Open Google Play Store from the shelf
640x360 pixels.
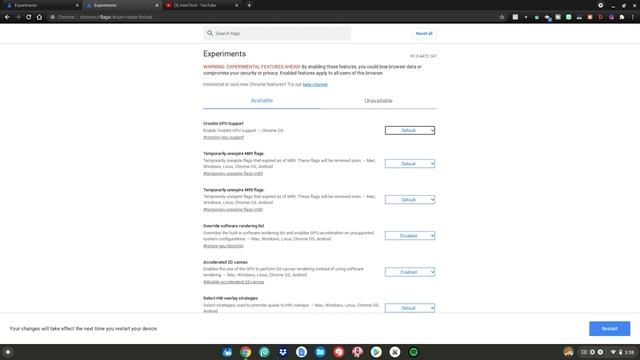[x=376, y=352]
